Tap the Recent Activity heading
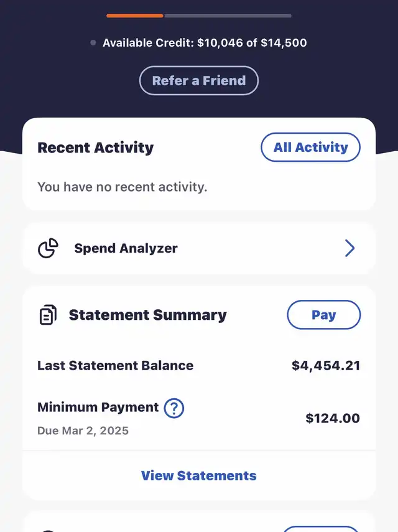 pyautogui.click(x=96, y=147)
